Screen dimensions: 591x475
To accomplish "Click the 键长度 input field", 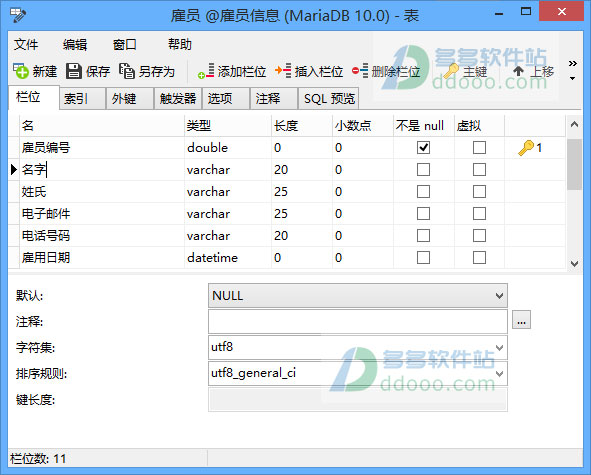I will pos(358,400).
